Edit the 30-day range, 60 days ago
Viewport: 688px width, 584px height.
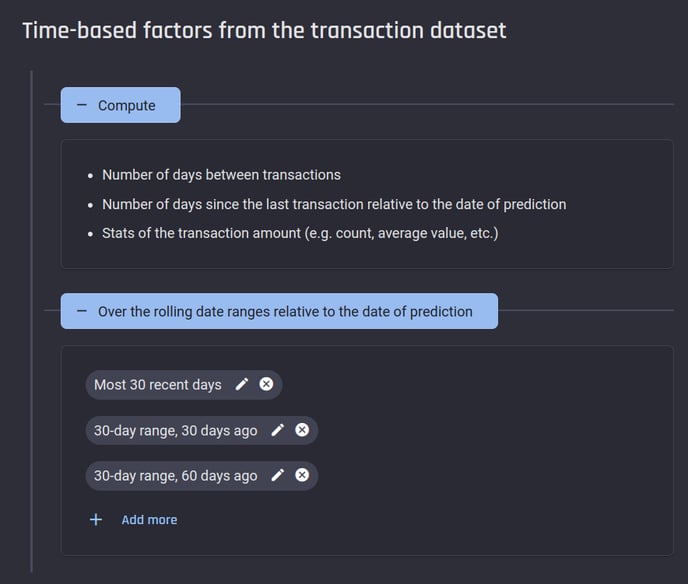coord(278,475)
